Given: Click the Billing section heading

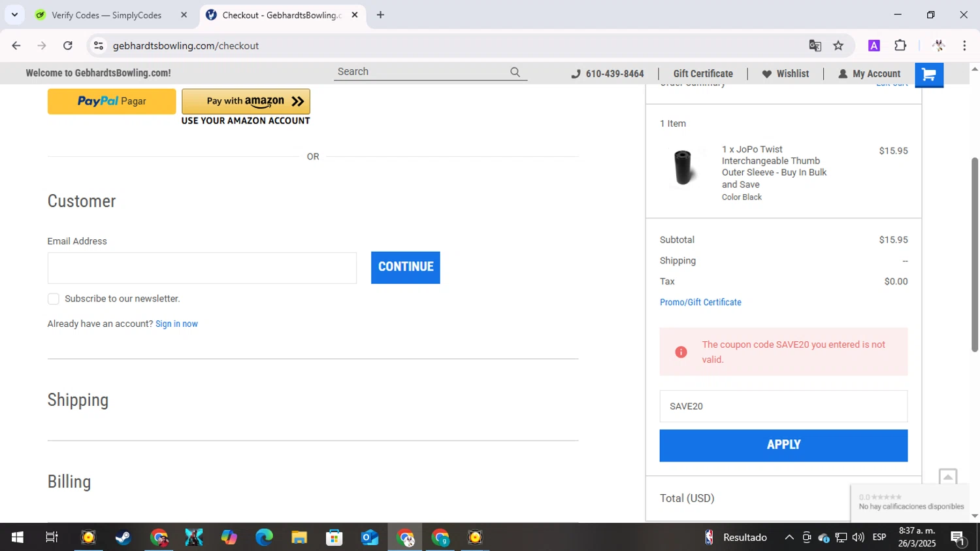Looking at the screenshot, I should click(69, 482).
